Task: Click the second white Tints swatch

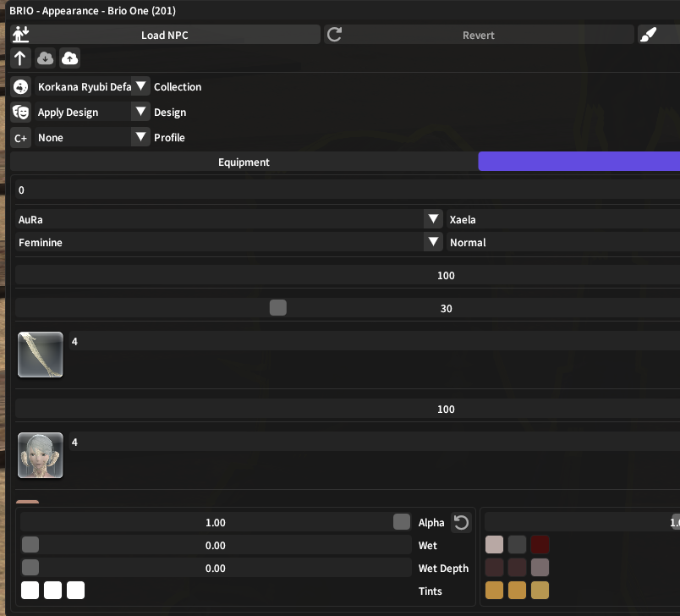Action: click(53, 591)
